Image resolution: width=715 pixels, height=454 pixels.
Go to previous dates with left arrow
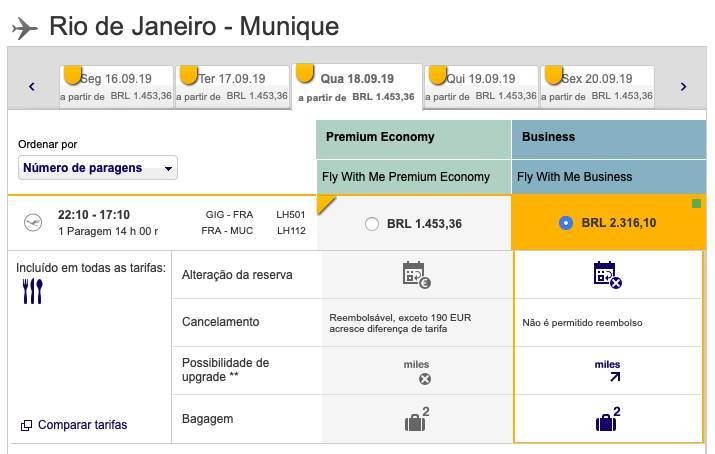point(31,86)
